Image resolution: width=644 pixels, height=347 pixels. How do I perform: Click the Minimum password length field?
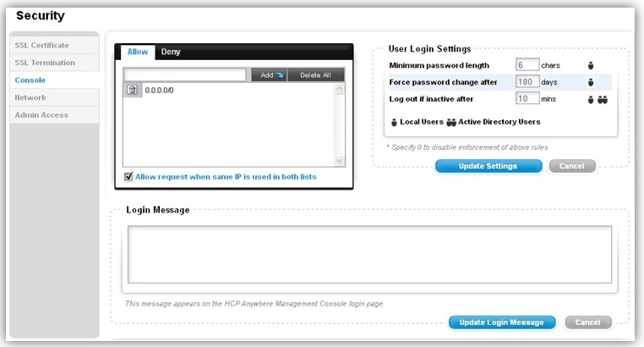click(x=527, y=65)
